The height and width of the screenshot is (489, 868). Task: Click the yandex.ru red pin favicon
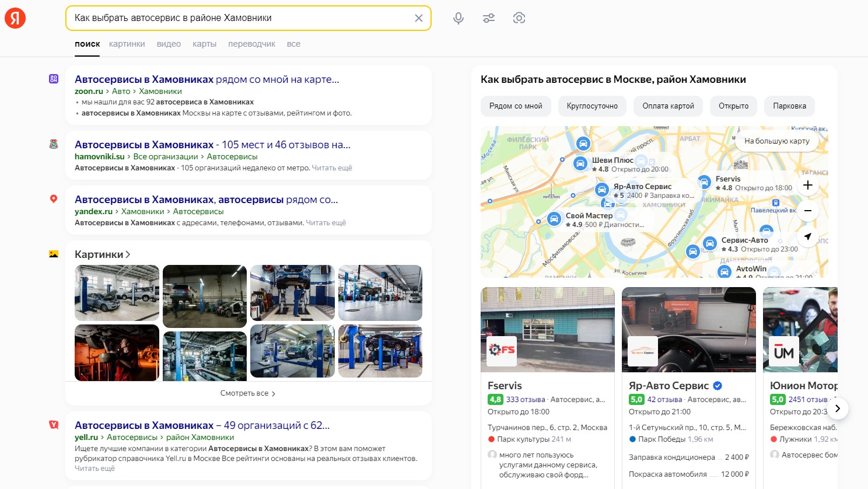[54, 199]
